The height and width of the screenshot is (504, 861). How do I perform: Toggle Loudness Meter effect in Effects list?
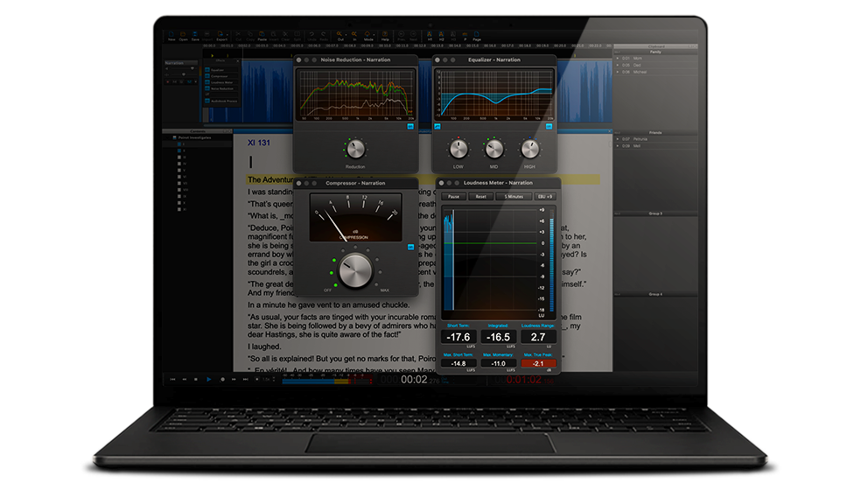pyautogui.click(x=207, y=82)
